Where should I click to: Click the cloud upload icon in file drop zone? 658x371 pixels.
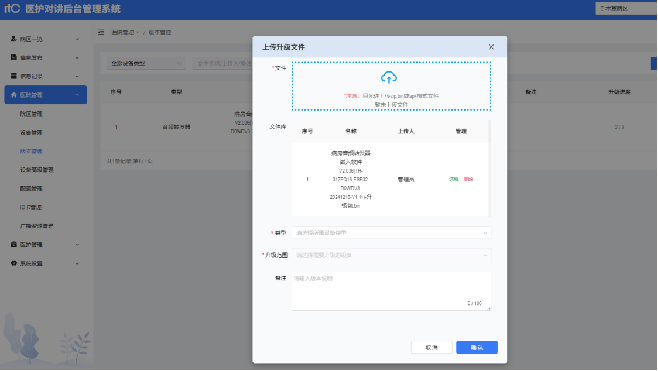[x=389, y=77]
